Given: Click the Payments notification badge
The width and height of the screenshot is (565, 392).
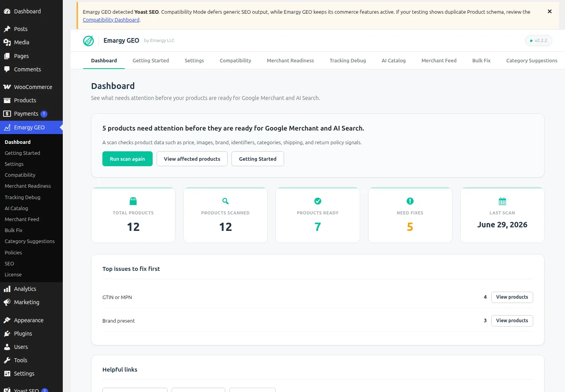Looking at the screenshot, I should (x=44, y=114).
